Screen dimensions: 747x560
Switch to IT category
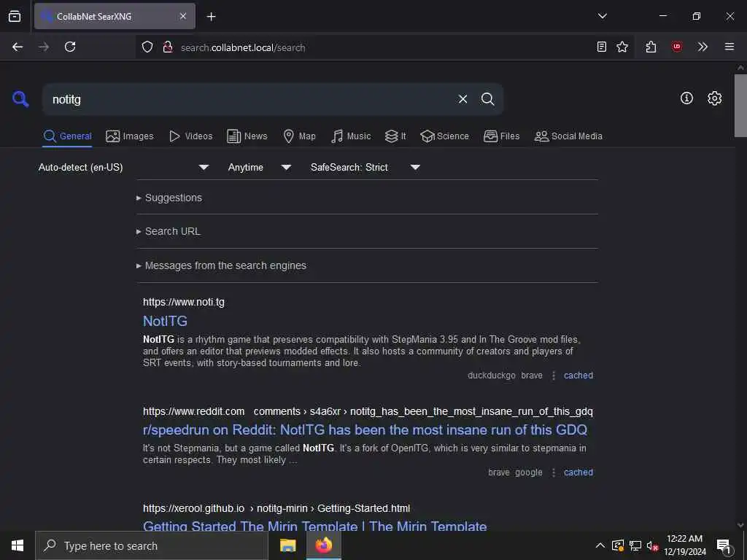tap(395, 136)
